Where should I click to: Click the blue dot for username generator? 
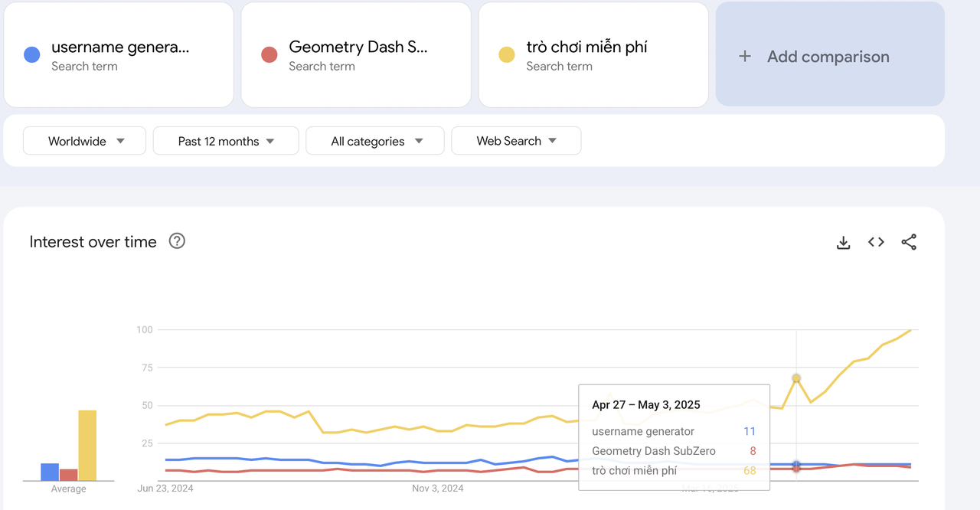[x=31, y=55]
